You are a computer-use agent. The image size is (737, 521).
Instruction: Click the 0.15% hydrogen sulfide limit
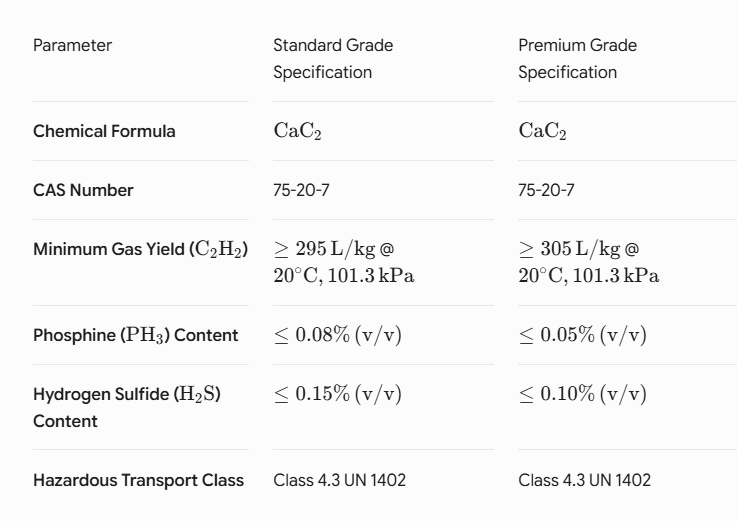337,394
